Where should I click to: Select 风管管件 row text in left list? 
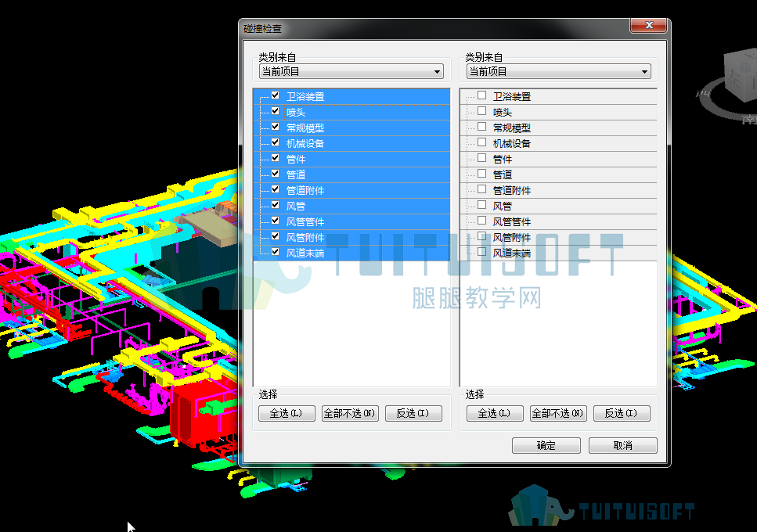coord(305,222)
